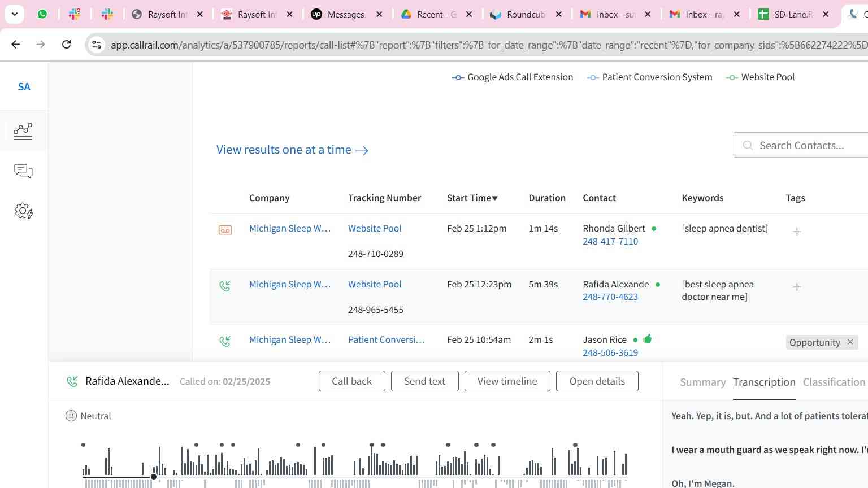Open the settings gear icon in sidebar
This screenshot has height=488, width=868.
tap(23, 211)
